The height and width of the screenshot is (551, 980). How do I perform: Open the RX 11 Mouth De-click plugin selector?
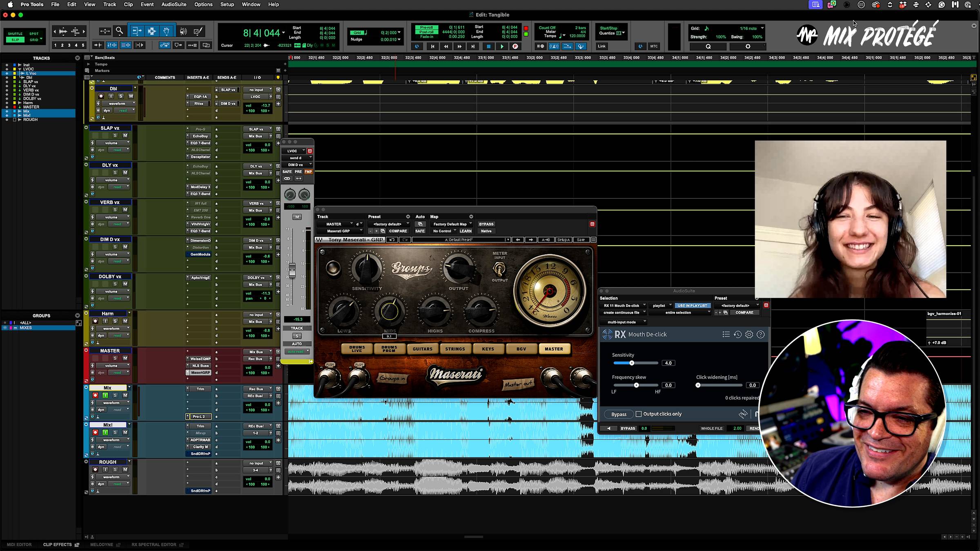click(x=624, y=305)
